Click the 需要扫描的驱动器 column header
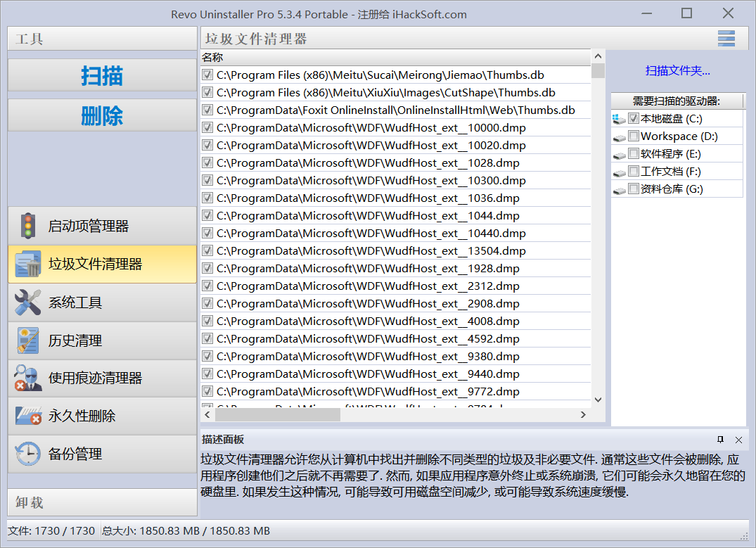 pyautogui.click(x=677, y=101)
